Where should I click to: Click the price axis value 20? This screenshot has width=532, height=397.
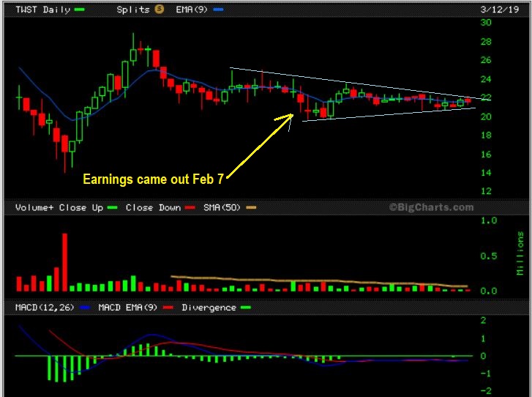coord(486,116)
